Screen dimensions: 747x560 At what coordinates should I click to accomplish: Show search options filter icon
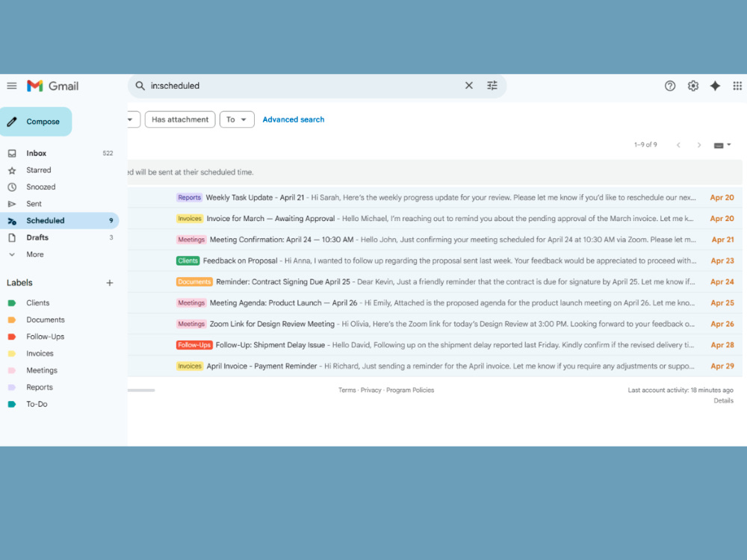[492, 86]
